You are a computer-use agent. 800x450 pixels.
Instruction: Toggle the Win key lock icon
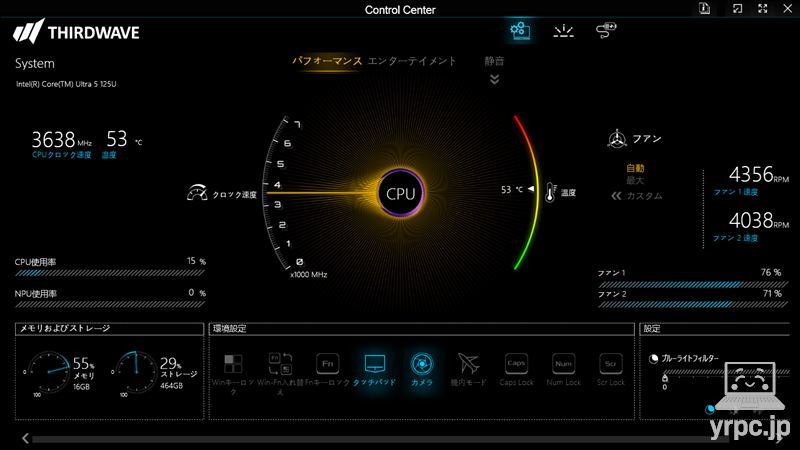click(233, 364)
